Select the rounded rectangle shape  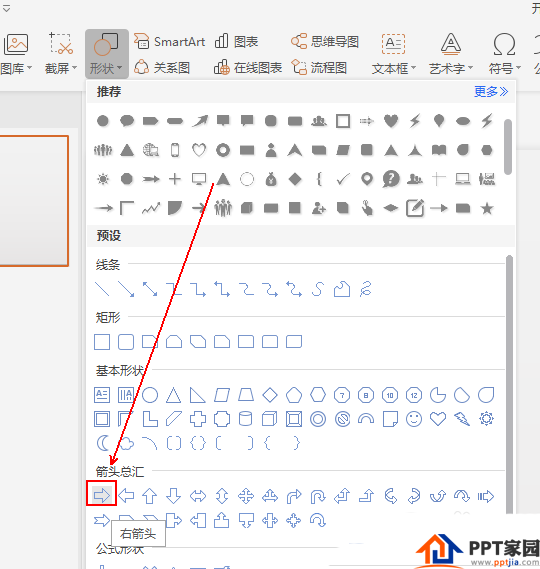126,342
